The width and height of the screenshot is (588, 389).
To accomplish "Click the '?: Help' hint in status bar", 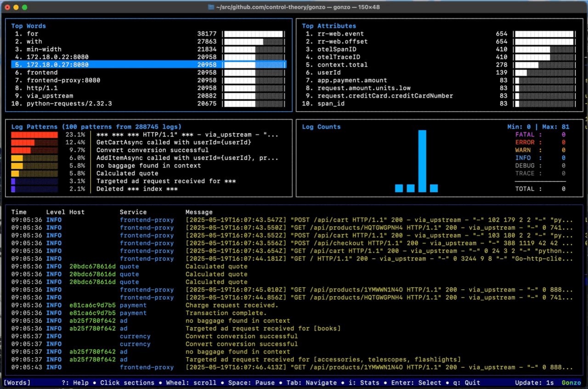I will 75,383.
